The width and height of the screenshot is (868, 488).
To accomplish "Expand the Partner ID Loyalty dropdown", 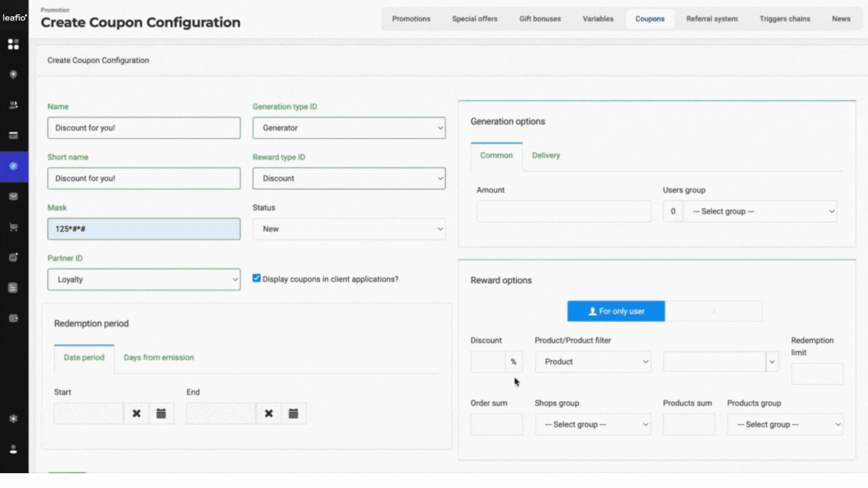I will point(144,279).
